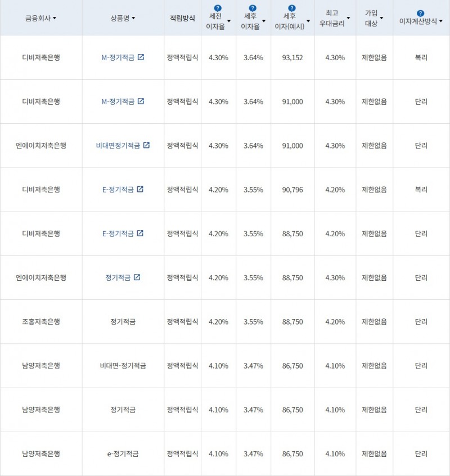The image size is (450, 476).
Task: Sort by 금융회사 using header arrow
Action: click(55, 19)
